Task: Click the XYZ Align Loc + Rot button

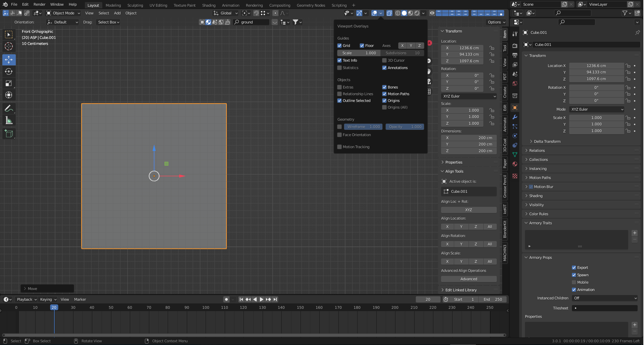Action: point(469,210)
